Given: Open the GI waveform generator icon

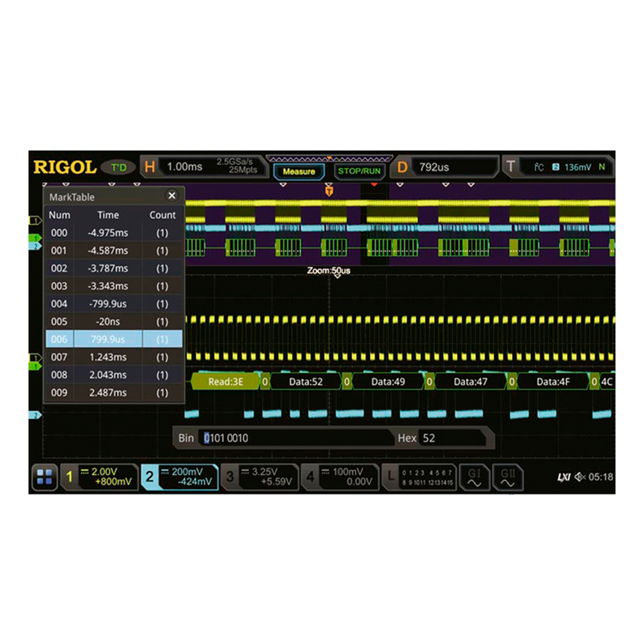Looking at the screenshot, I should click(x=474, y=478).
